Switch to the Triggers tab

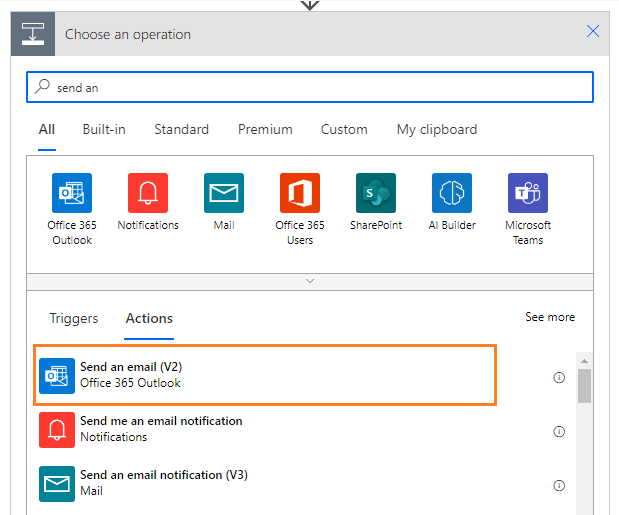74,318
